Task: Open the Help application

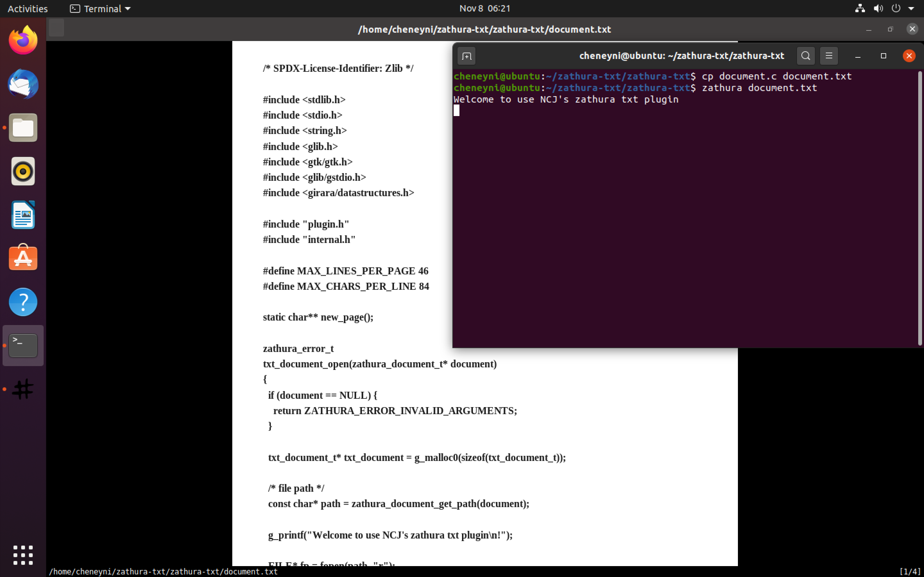Action: (x=23, y=302)
